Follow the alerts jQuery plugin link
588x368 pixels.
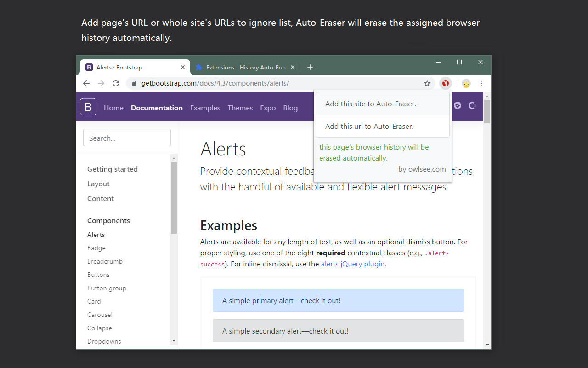click(x=353, y=264)
